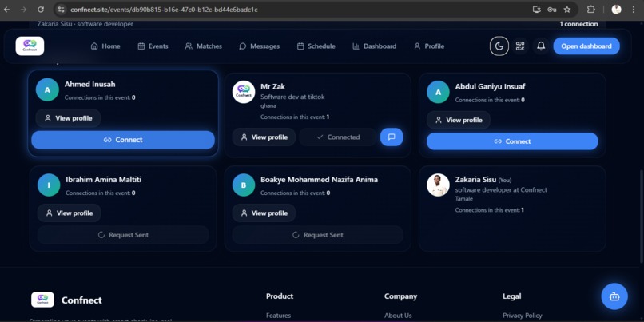The image size is (644, 322).
Task: Click Abdul Ganiyu Insuaf's avatar
Action: tap(438, 92)
